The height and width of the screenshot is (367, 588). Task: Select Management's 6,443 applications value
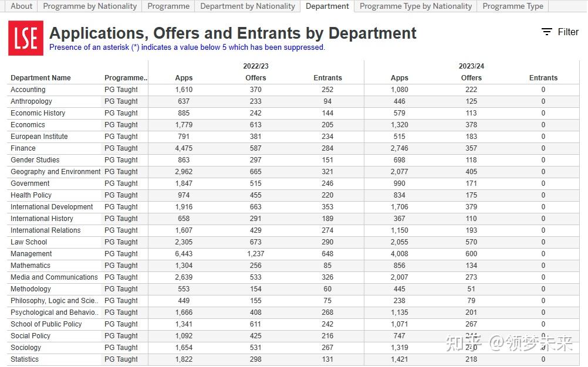[184, 254]
